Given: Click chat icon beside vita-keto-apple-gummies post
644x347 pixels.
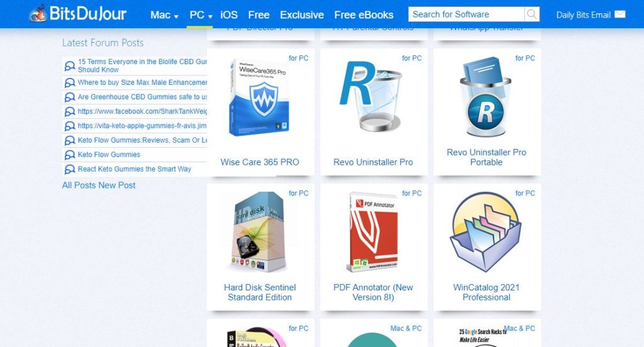Looking at the screenshot, I should (70, 126).
